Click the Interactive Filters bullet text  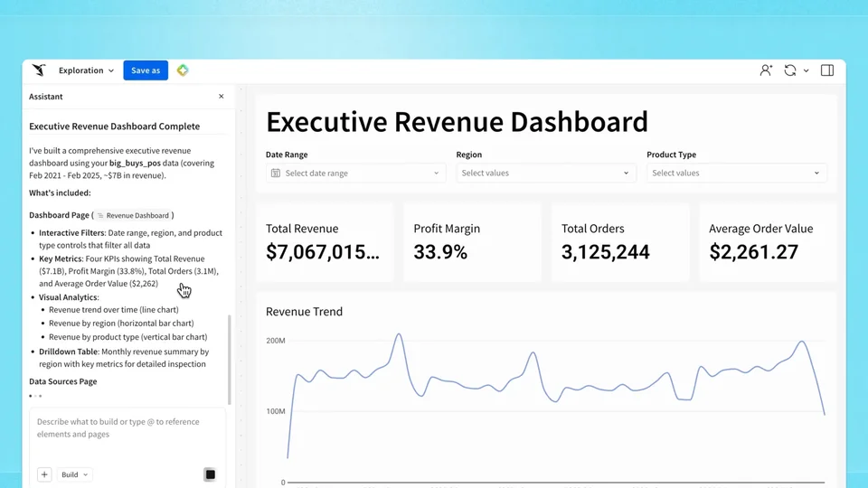pyautogui.click(x=130, y=239)
